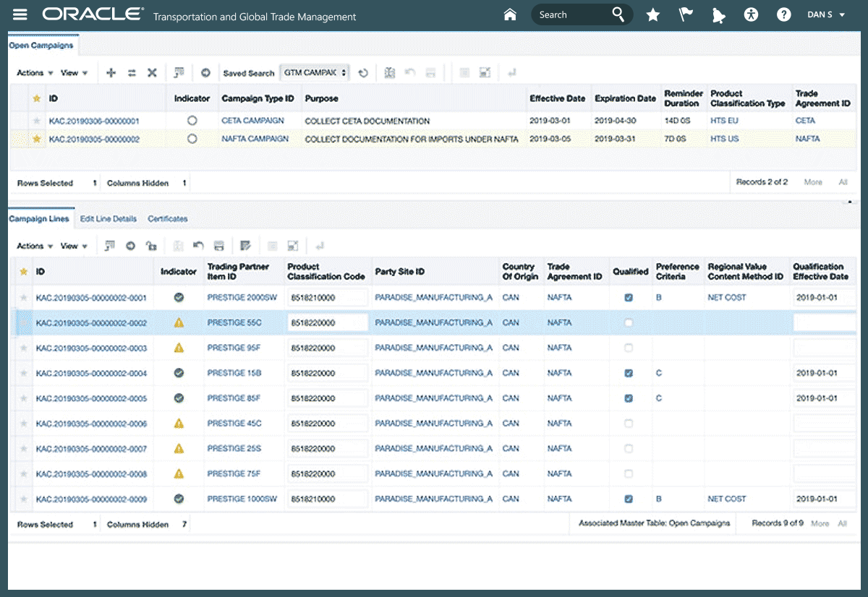868x597 pixels.
Task: Open the NAFTA CAMPAIGN type link
Action: click(255, 139)
